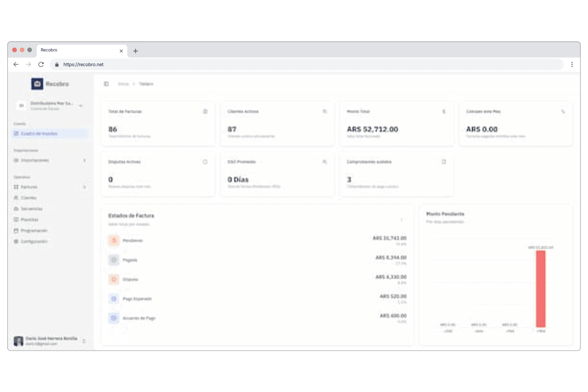Click the Pendiente status icon
The height and width of the screenshot is (392, 588).
pyautogui.click(x=114, y=240)
